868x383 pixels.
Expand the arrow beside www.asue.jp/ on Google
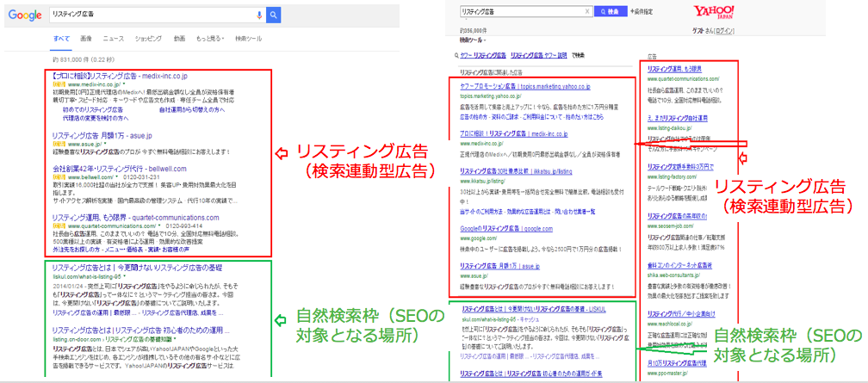click(x=105, y=144)
